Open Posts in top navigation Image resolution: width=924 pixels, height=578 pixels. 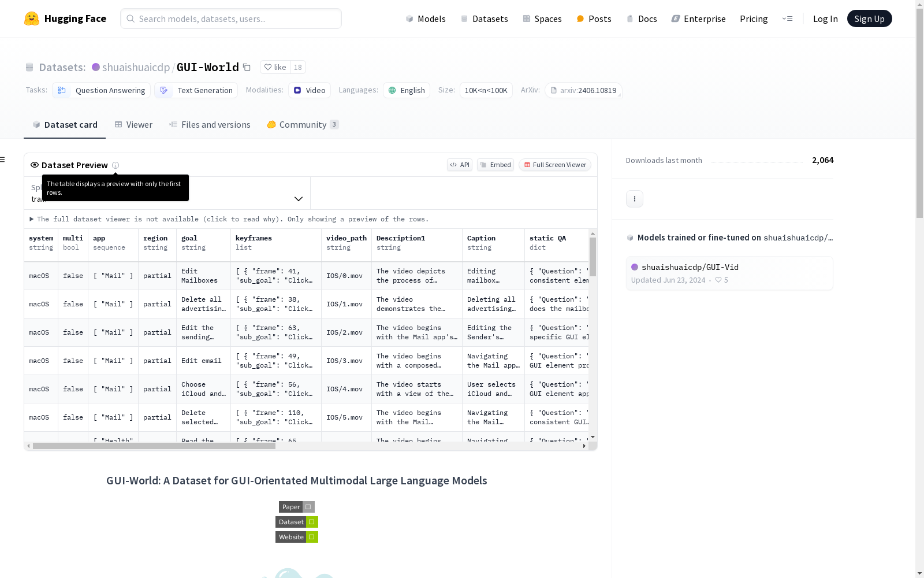[x=594, y=18]
